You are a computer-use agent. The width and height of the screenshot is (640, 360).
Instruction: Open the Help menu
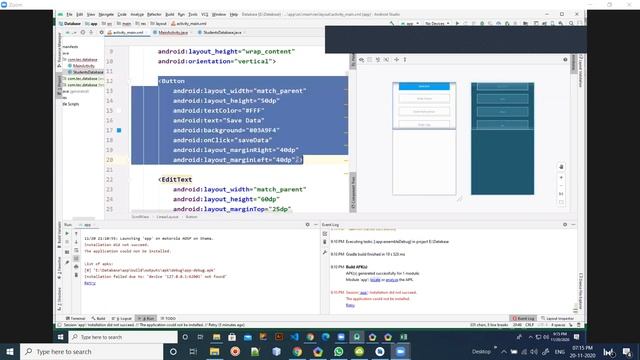(x=234, y=14)
